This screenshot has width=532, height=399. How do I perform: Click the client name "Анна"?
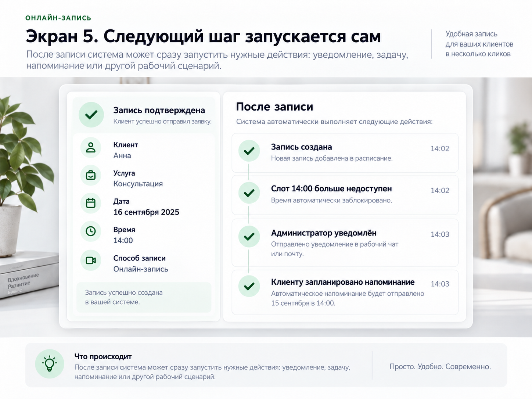pos(122,156)
